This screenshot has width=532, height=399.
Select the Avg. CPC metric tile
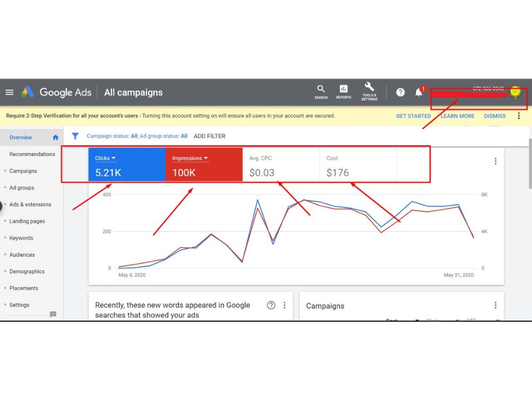(281, 164)
